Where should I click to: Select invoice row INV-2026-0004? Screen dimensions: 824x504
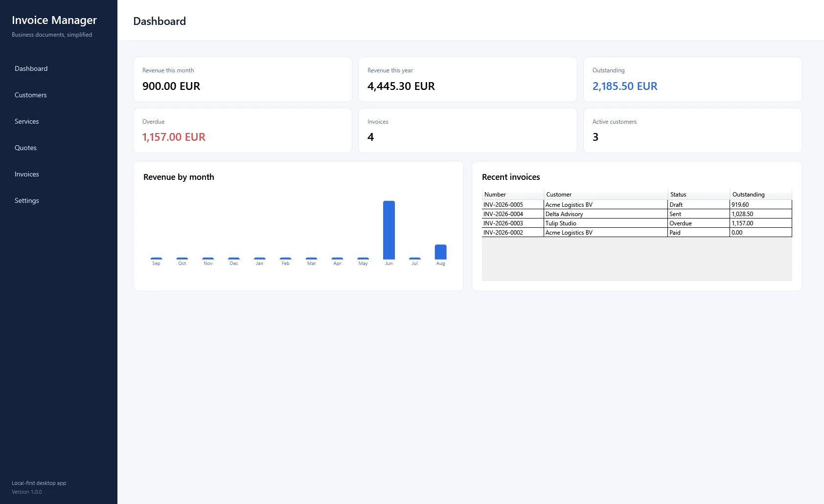pos(637,214)
